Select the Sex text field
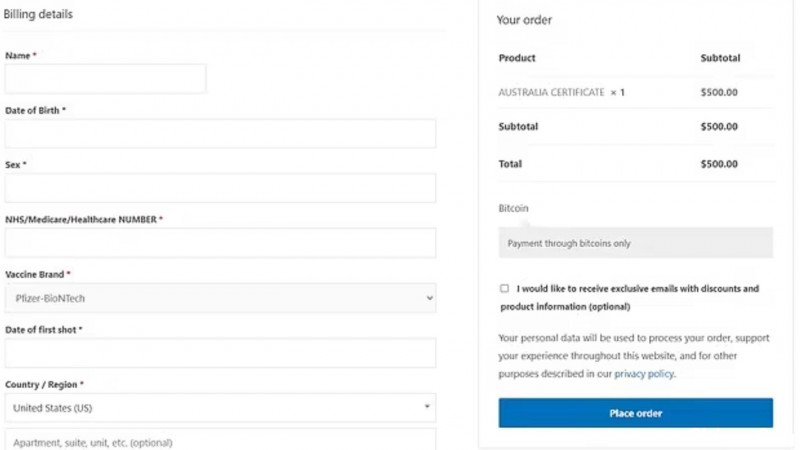Screen dimensions: 800x450 point(220,188)
